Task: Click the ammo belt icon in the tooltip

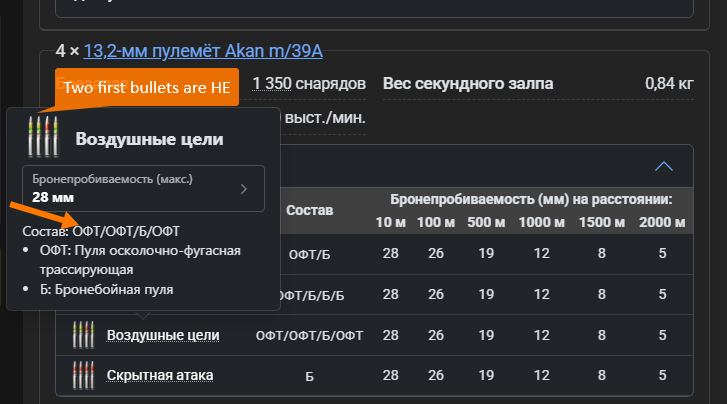Action: pos(40,137)
